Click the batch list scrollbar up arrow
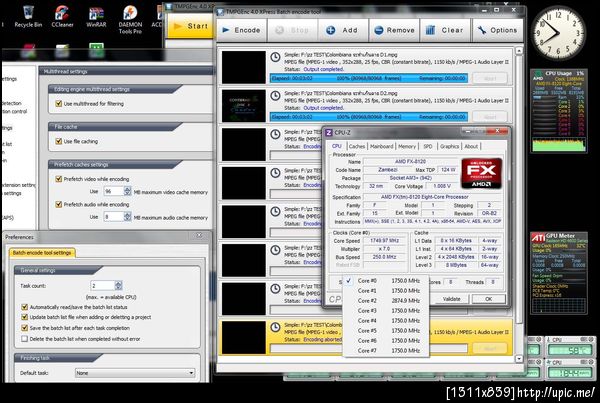The height and width of the screenshot is (403, 600). pos(519,51)
